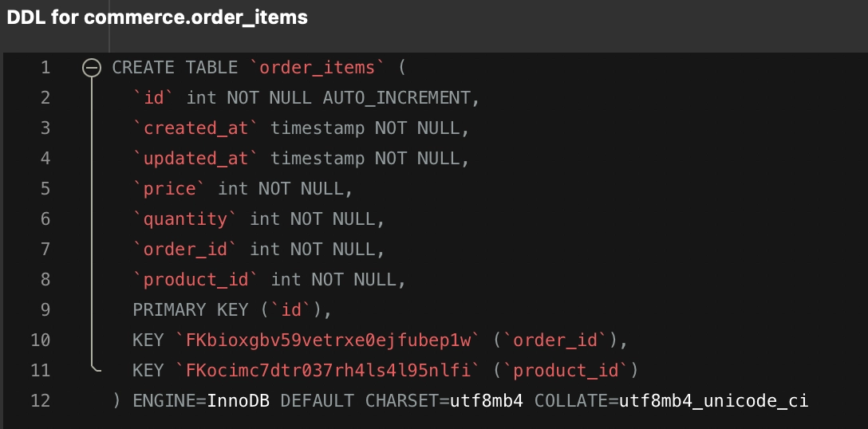Click key name FKbioxgbv59vetrxe0ejfubep1w
Image resolution: width=868 pixels, height=429 pixels.
click(329, 340)
